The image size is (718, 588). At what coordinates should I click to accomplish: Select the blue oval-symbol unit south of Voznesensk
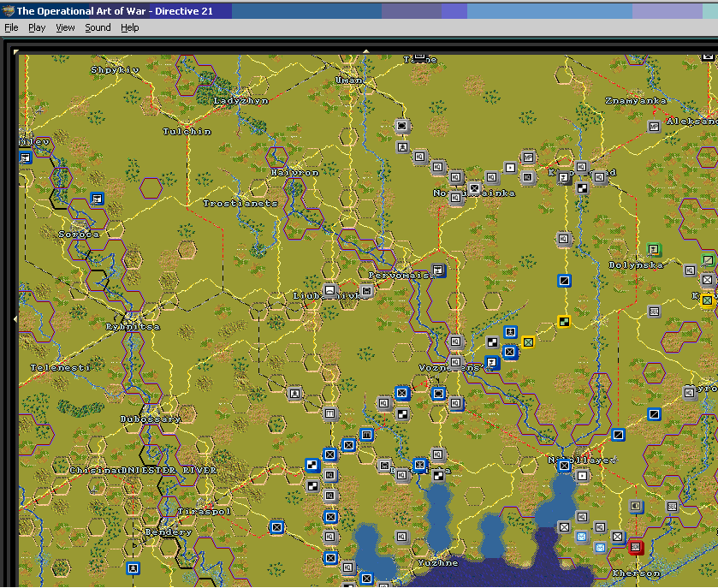pyautogui.click(x=438, y=394)
